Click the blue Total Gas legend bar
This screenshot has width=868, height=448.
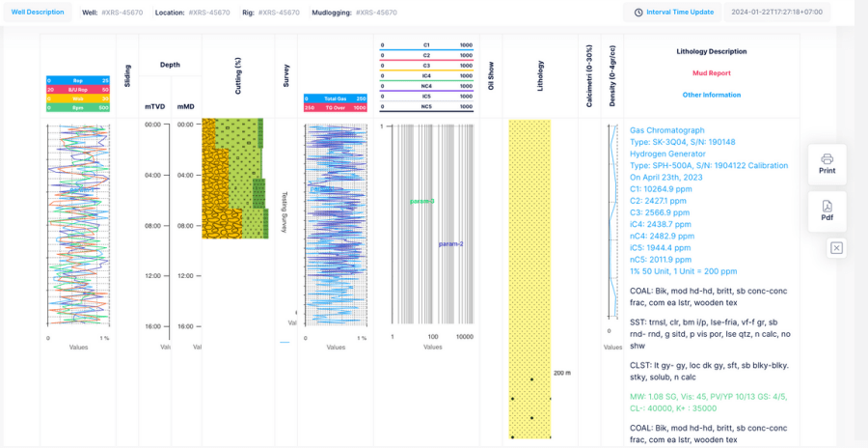pos(335,98)
